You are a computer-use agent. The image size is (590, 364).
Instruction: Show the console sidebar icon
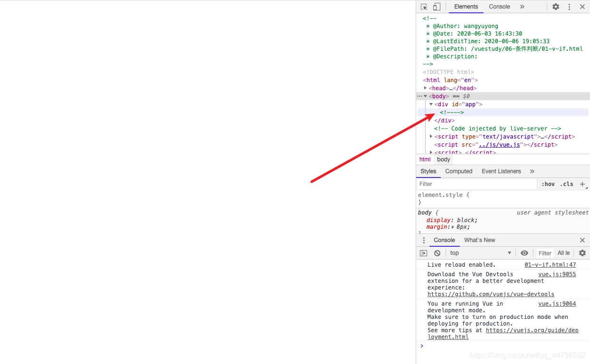pyautogui.click(x=424, y=253)
